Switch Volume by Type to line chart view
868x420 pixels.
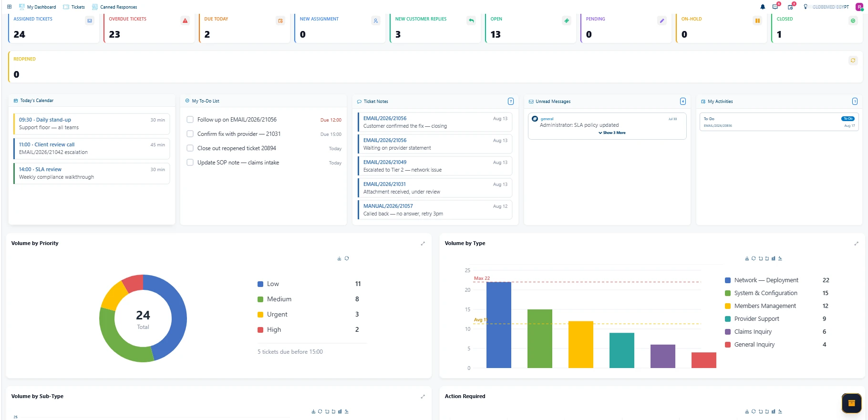click(x=780, y=258)
